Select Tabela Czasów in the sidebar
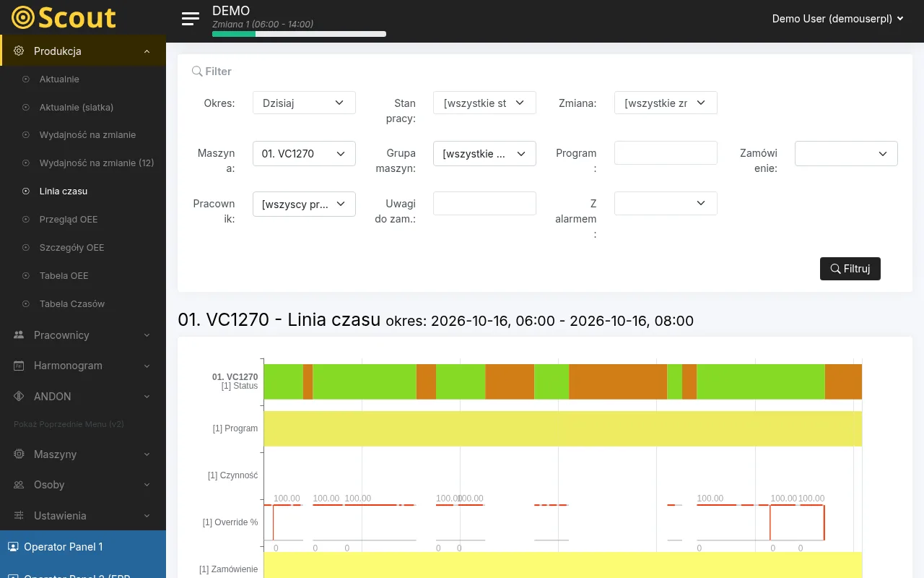 (x=72, y=304)
